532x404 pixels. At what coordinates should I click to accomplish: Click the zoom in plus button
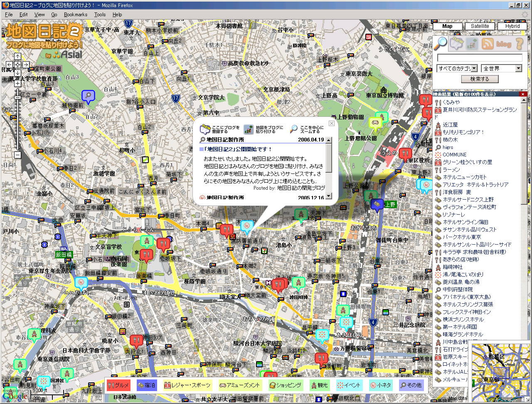tap(17, 84)
